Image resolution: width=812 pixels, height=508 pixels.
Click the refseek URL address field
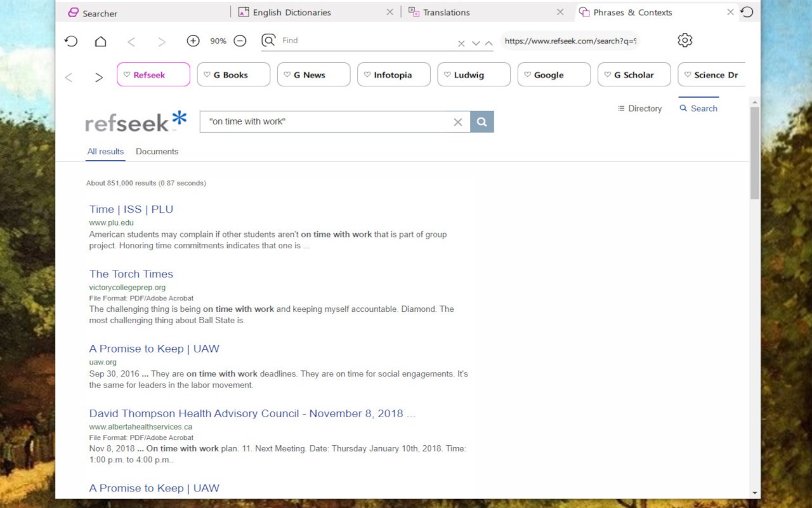[570, 41]
